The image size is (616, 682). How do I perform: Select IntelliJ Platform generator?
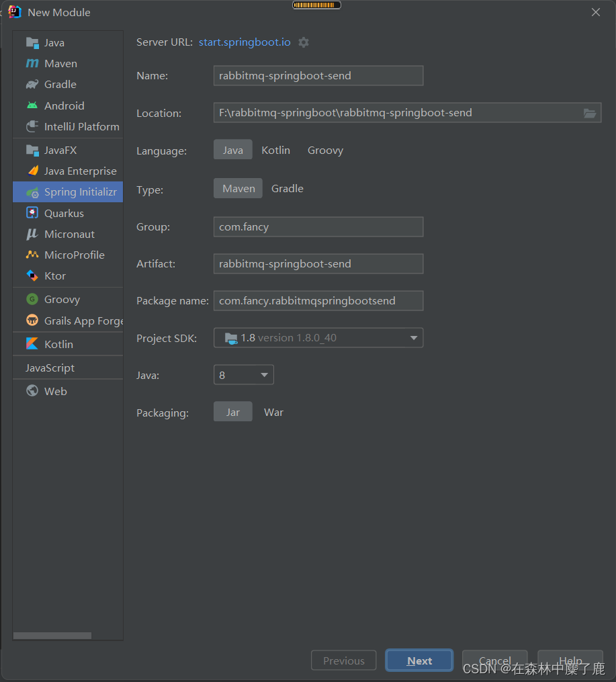(x=68, y=126)
